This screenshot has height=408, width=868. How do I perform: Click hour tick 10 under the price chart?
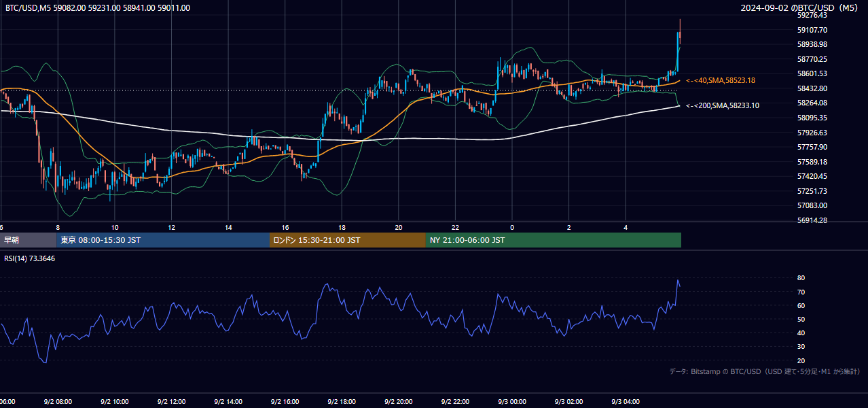[115, 227]
